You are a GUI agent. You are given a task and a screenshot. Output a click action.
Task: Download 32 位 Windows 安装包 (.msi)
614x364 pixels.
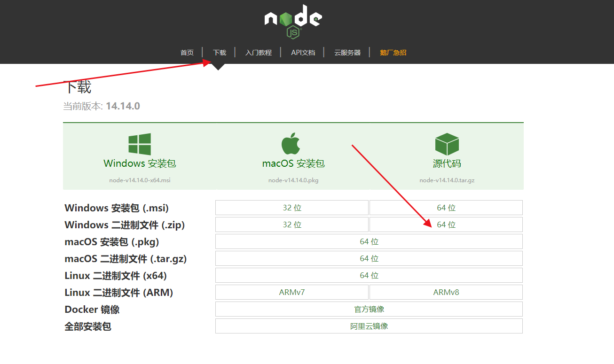[292, 208]
